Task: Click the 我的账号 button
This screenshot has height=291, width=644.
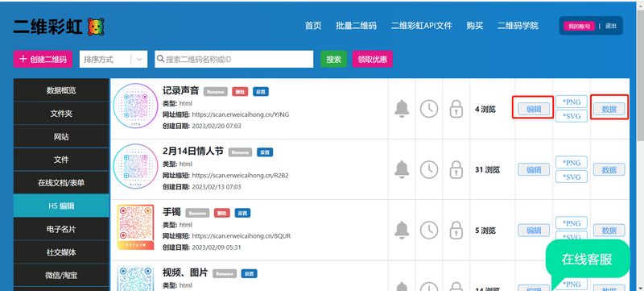Action: pos(579,26)
